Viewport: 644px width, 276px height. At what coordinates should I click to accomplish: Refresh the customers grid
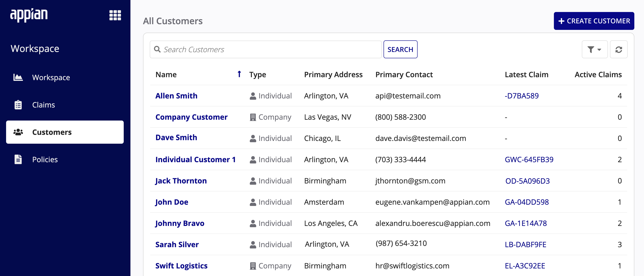[619, 49]
